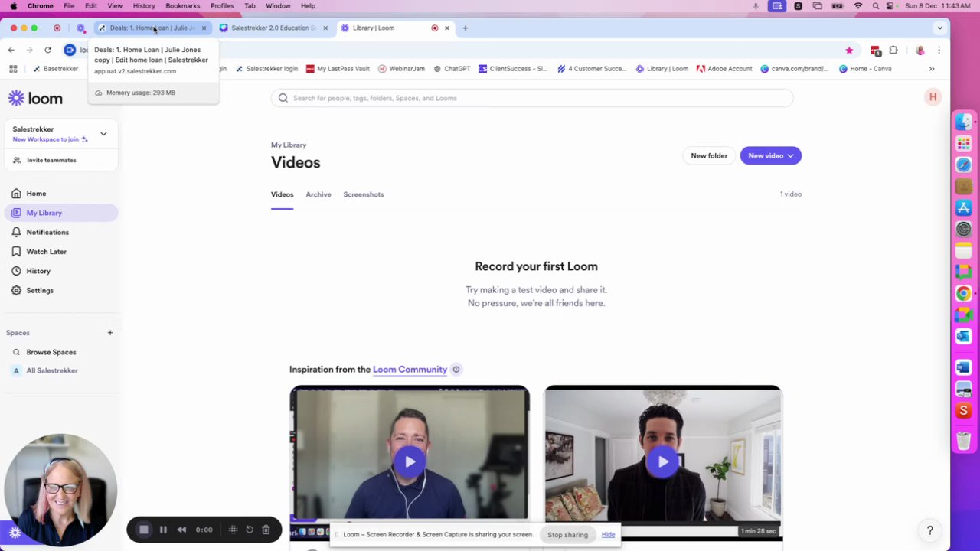This screenshot has width=980, height=551.
Task: Switch to the Salestrekker 2.0 Education tab
Action: pos(273,28)
